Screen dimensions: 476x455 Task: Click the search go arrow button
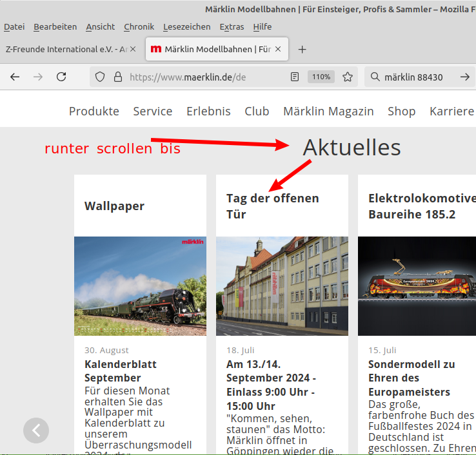[464, 77]
